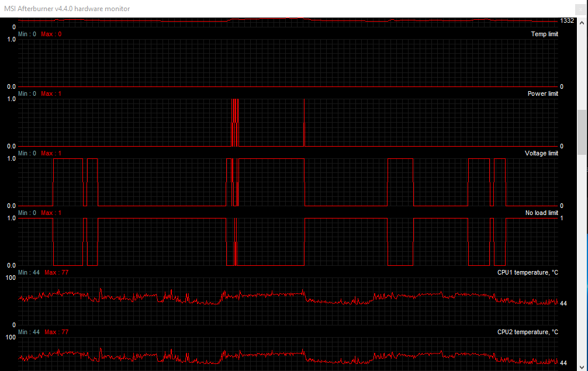Click Max : 77 of CPU2 temperature
This screenshot has height=371, width=588.
click(x=57, y=332)
